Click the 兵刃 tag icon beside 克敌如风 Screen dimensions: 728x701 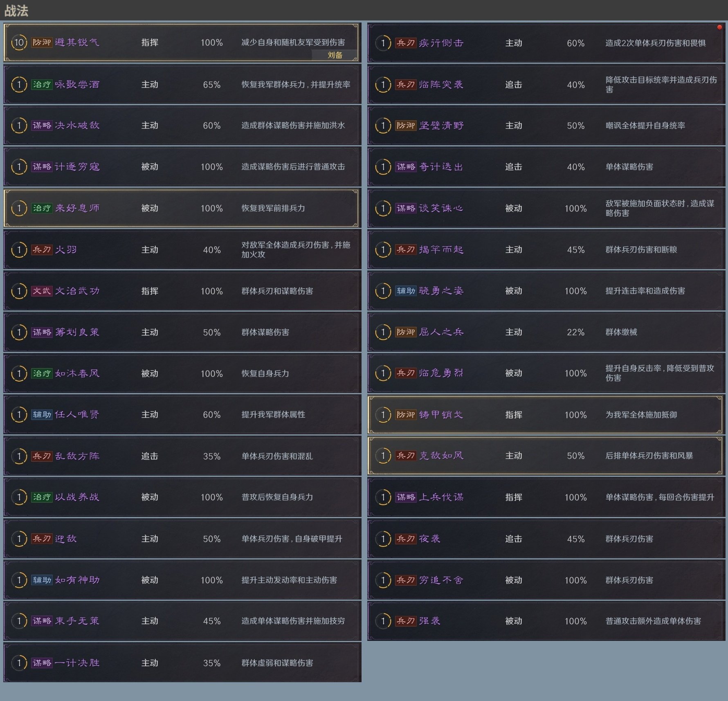[406, 456]
